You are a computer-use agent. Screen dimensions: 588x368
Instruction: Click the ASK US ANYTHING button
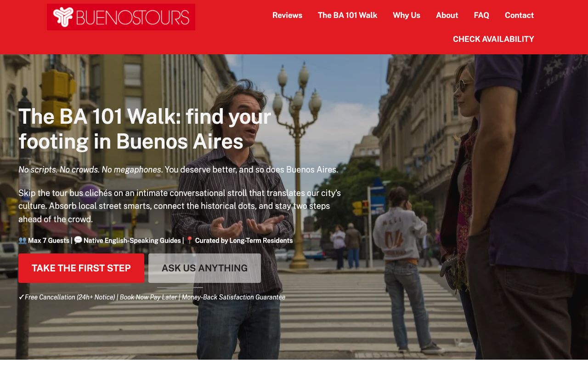pos(204,268)
